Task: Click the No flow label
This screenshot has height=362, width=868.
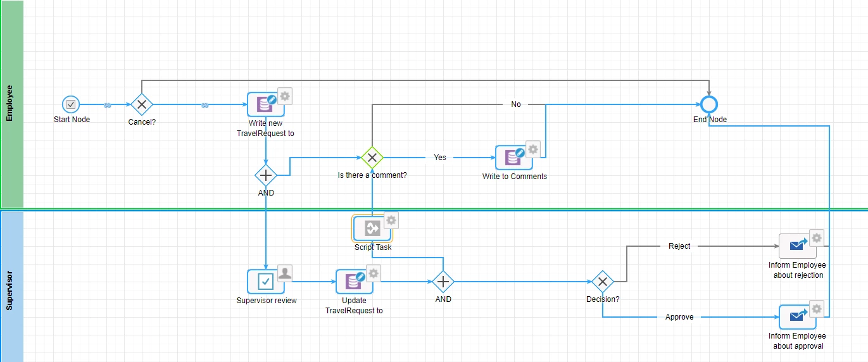Action: click(516, 104)
